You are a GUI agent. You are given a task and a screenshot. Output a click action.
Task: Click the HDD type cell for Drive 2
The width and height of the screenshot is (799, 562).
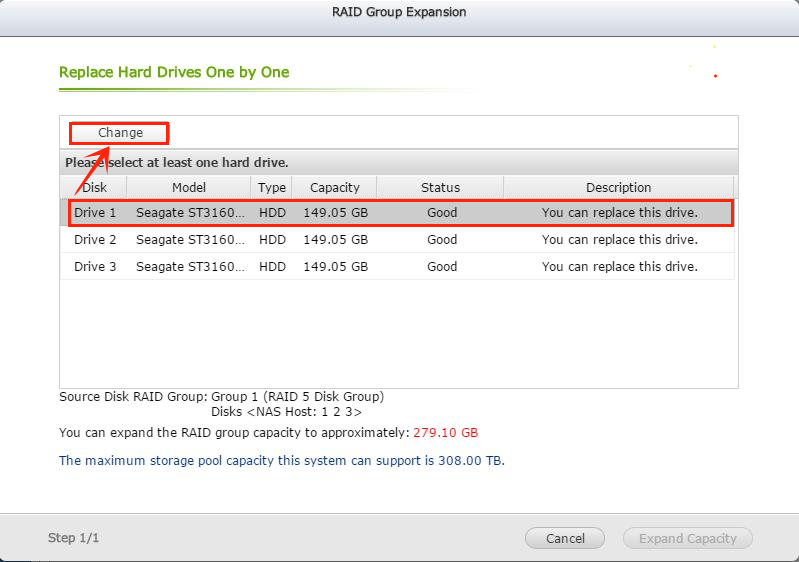point(272,240)
